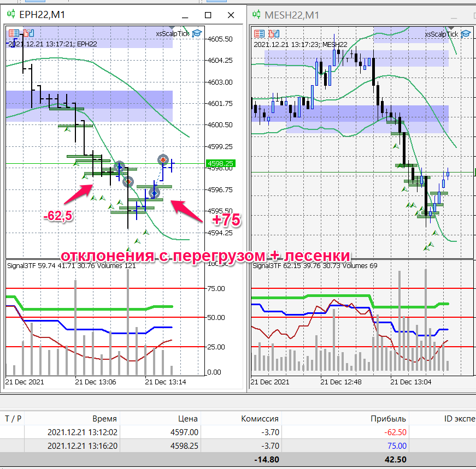Click the timestamp text 2021.12.21 13:17:21; EPH22

point(52,44)
